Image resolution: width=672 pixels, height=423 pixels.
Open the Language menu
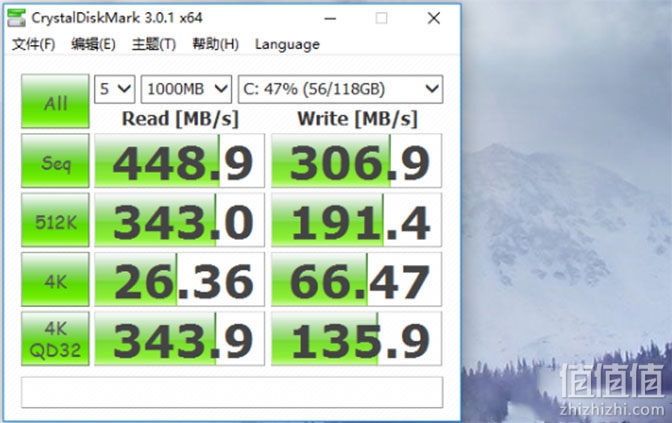pos(287,44)
